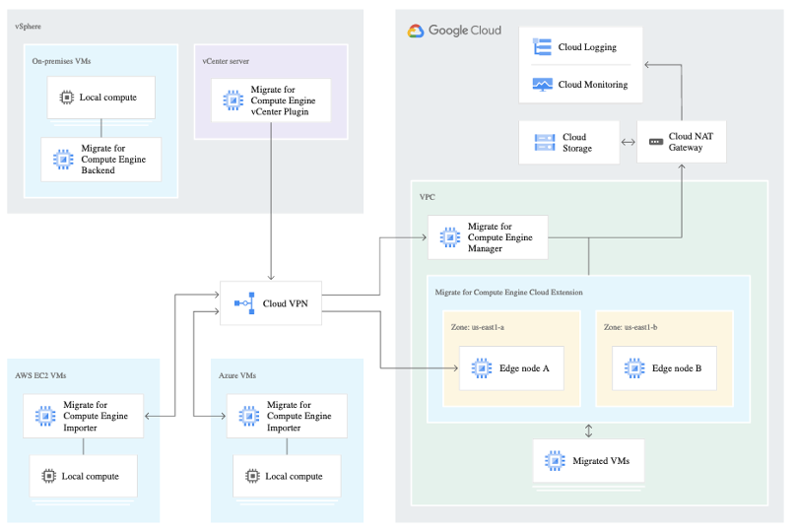
Task: Select the Migrate for Compute Engine Manager text
Action: tap(500, 237)
